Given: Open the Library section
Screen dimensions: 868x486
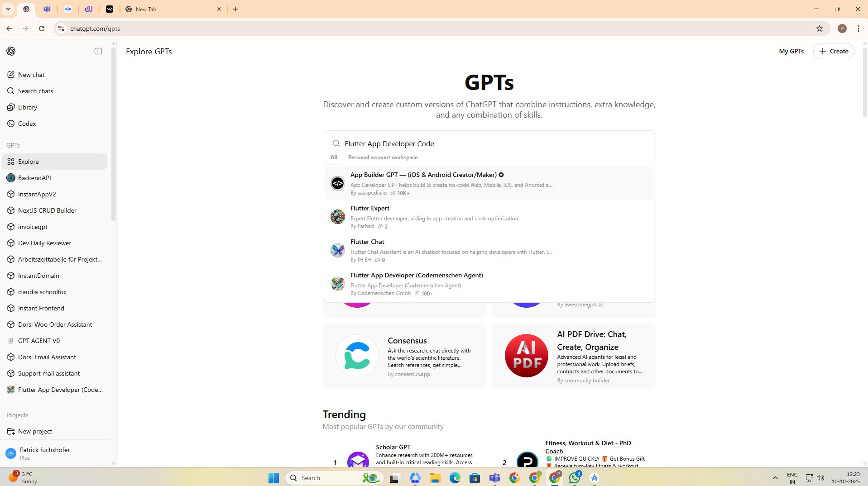Looking at the screenshot, I should (54, 107).
